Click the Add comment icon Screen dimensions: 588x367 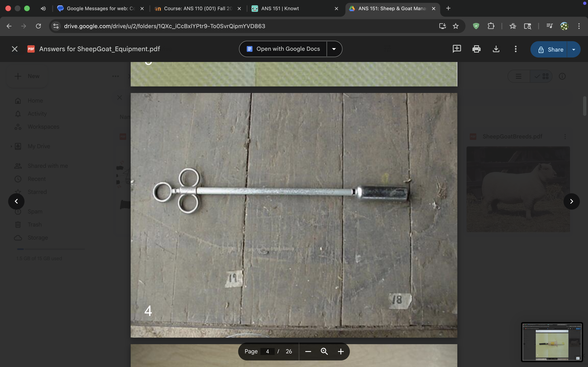tap(457, 49)
